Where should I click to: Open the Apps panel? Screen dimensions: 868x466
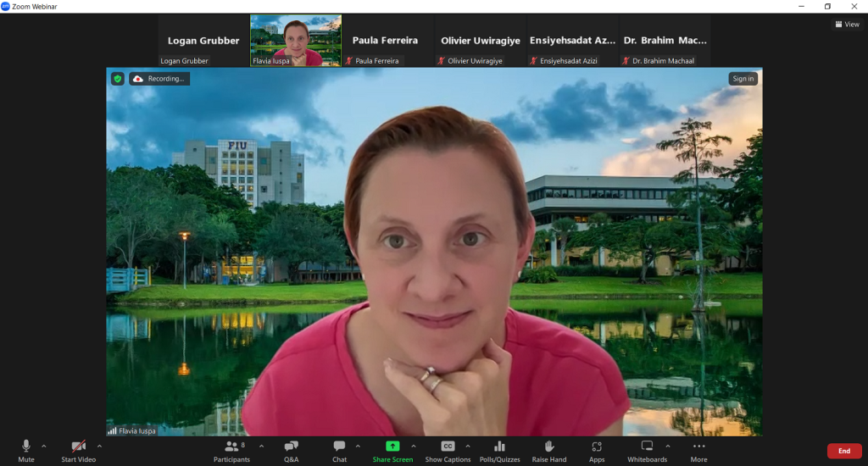click(597, 450)
